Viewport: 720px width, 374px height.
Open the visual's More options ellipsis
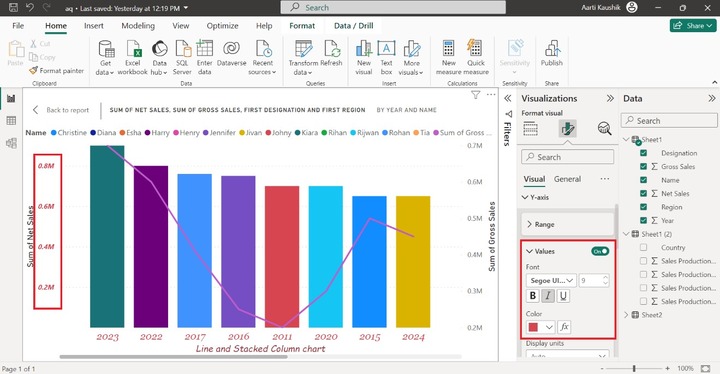click(491, 95)
